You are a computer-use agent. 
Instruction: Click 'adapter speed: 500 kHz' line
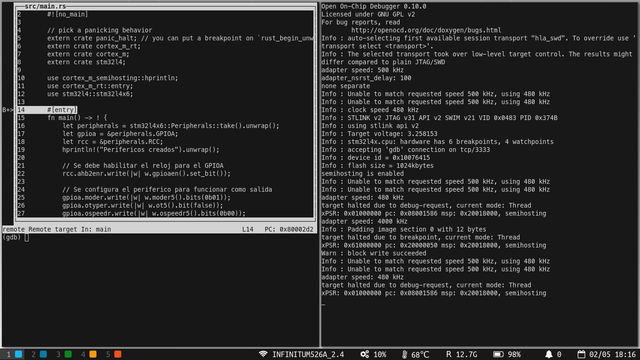pyautogui.click(x=362, y=70)
